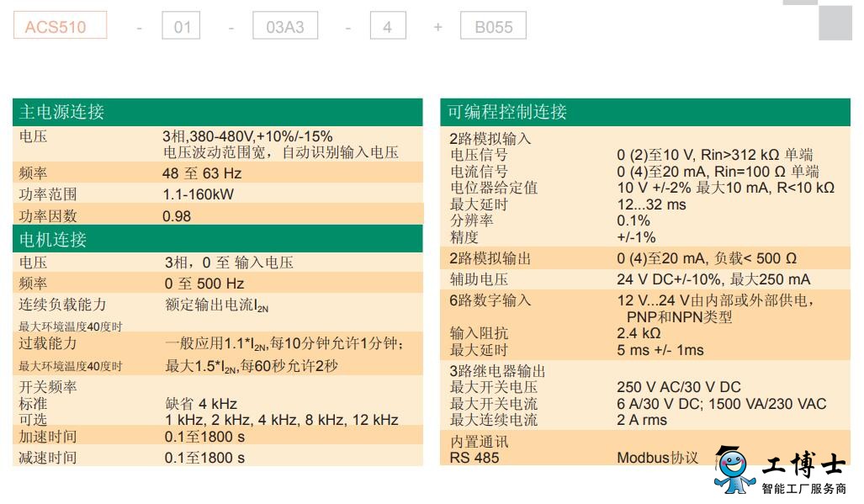
Task: Click the 2 A rms value
Action: [642, 420]
